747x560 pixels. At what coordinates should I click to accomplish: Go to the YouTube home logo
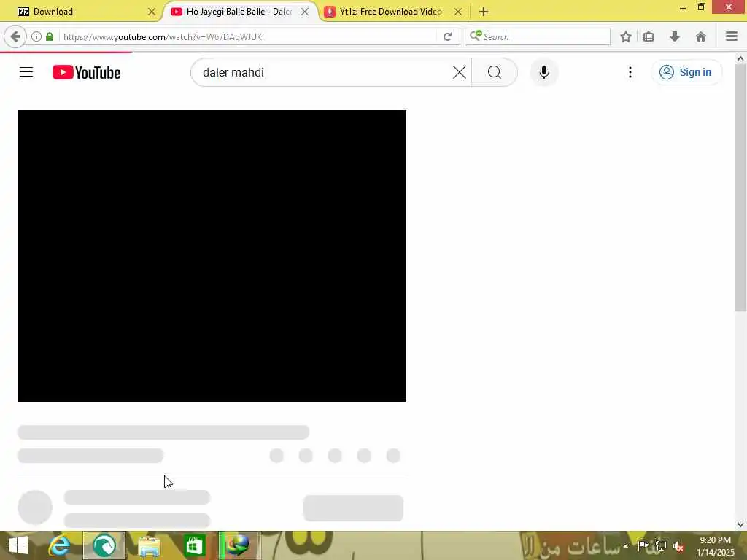(86, 72)
